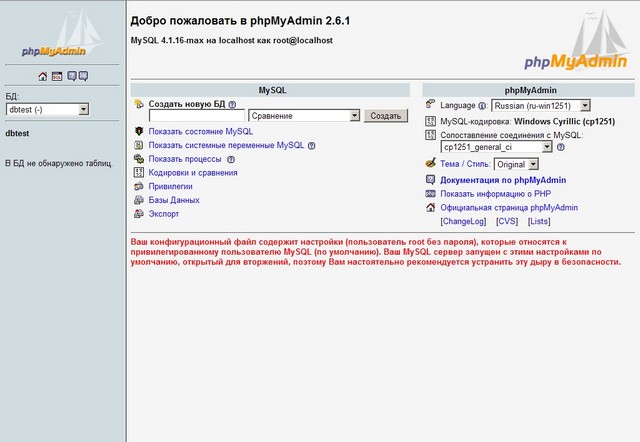The height and width of the screenshot is (442, 640).
Task: Click the shield icon for MySQL status
Action: pos(139,131)
